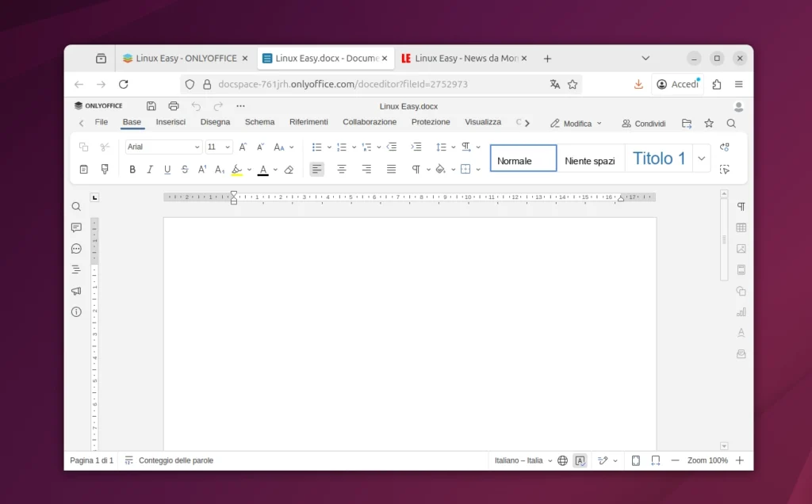Open image settings in the right sidebar
Screen dimensions: 812x504
tap(741, 248)
